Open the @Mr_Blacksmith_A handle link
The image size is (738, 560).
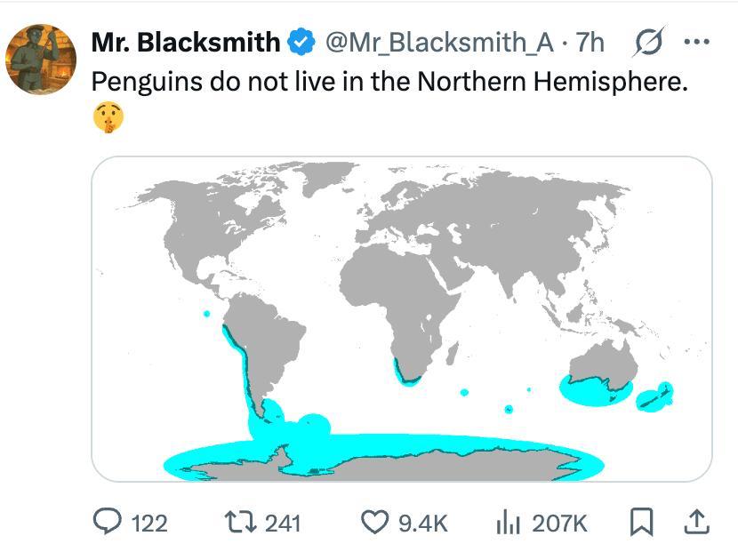pos(439,42)
